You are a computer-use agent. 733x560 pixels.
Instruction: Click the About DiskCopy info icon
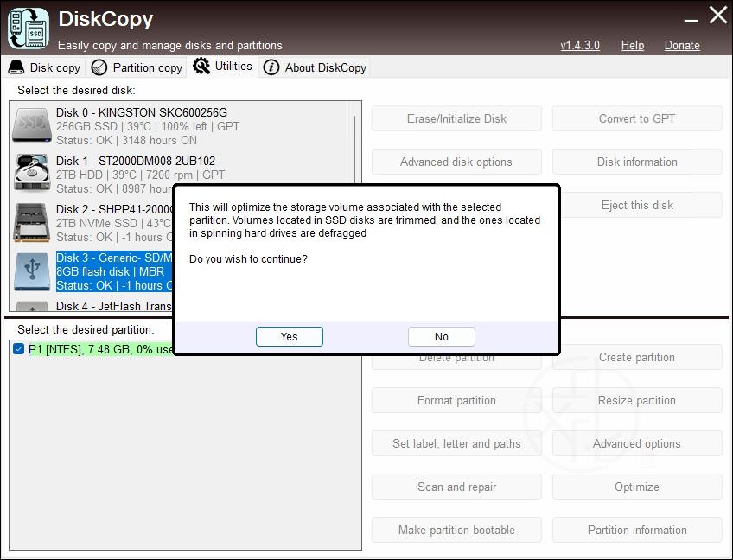coord(271,67)
